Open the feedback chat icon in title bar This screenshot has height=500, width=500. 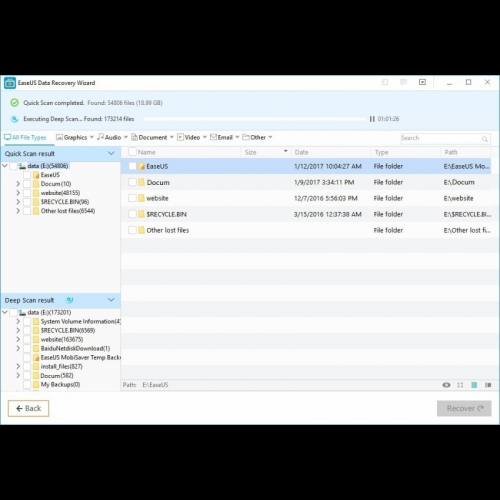tap(403, 82)
